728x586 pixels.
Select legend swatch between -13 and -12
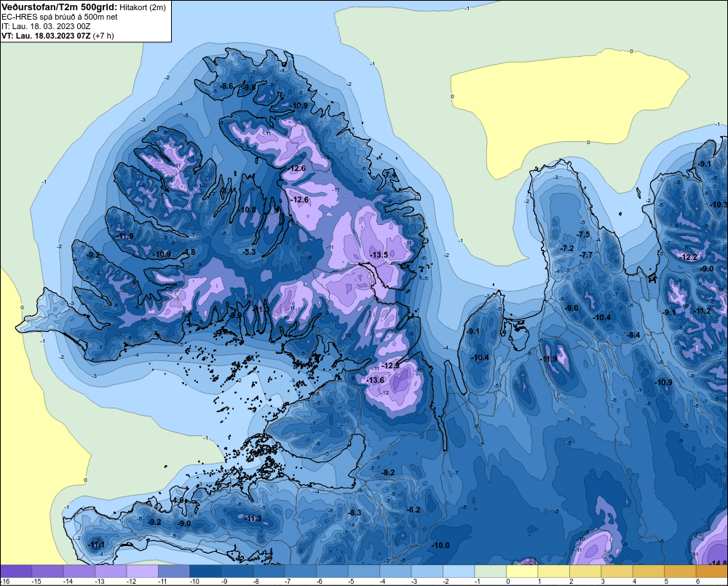[x=111, y=571]
